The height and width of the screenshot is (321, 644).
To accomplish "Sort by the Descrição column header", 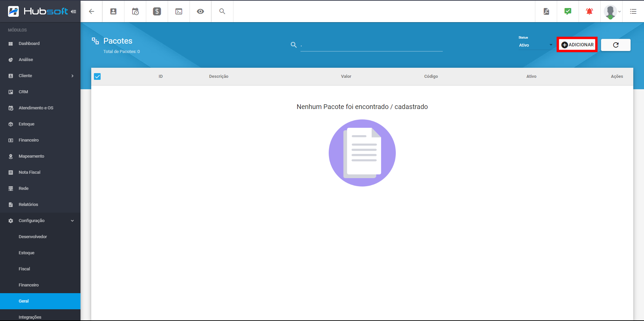I will (x=219, y=76).
